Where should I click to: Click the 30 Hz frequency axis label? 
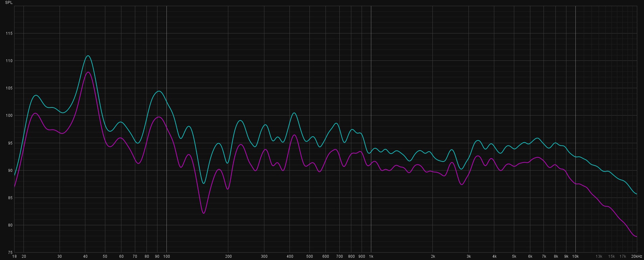point(60,257)
